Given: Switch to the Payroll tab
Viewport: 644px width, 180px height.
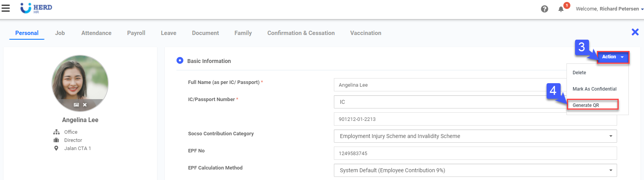Looking at the screenshot, I should pyautogui.click(x=136, y=33).
